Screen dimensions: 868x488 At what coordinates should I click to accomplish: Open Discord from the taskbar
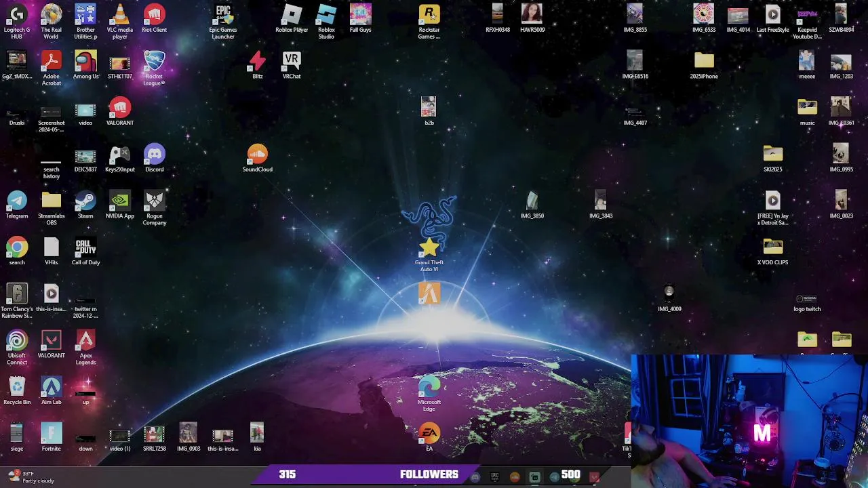point(475,477)
